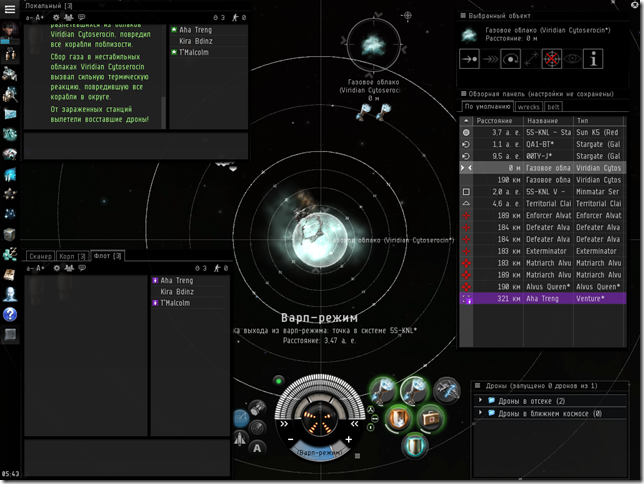
Task: Activate the teal shield low-slot module
Action: tap(415, 446)
